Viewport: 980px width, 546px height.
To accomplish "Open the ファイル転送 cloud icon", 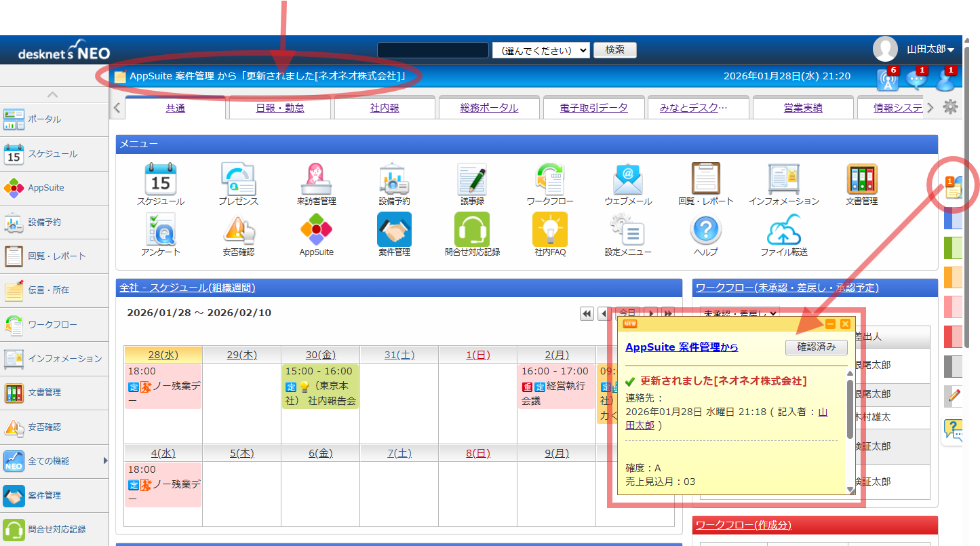I will pyautogui.click(x=783, y=231).
